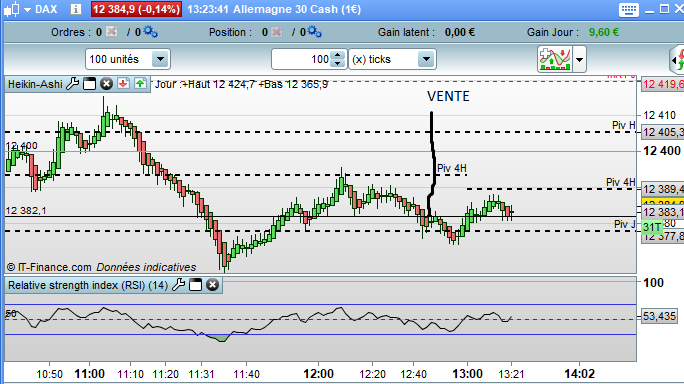The width and height of the screenshot is (684, 384).
Task: Open RSI indicator settings wrench
Action: (178, 285)
